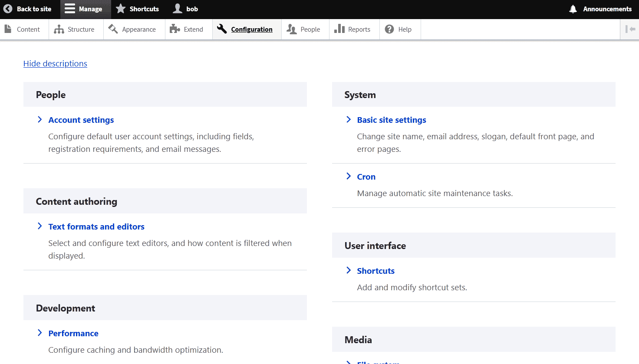Open the Shortcuts link under User interface
639x364 pixels.
click(375, 271)
